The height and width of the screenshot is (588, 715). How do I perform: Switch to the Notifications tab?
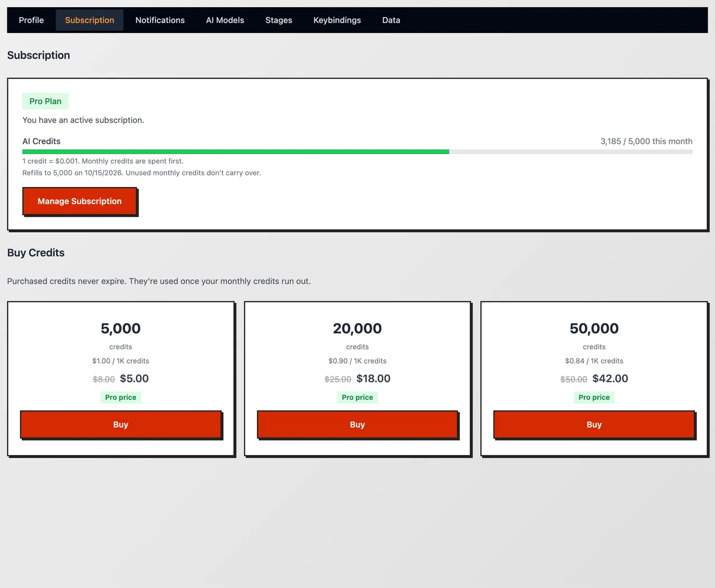click(x=160, y=20)
